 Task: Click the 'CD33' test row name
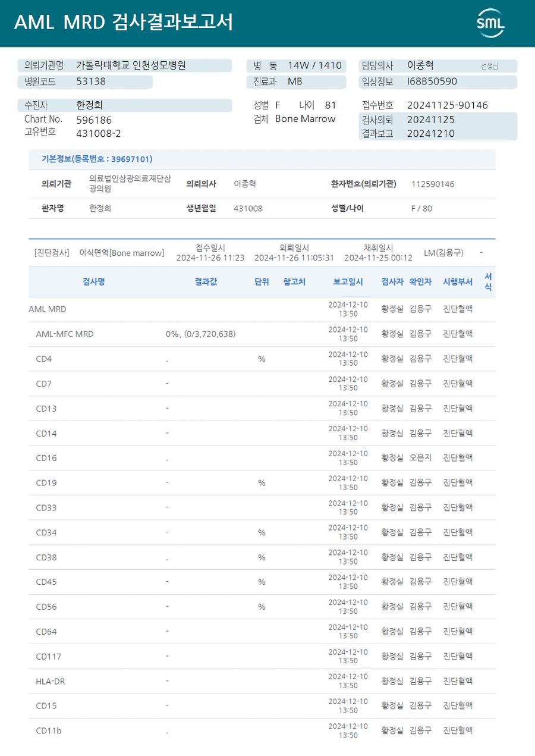[x=46, y=507]
